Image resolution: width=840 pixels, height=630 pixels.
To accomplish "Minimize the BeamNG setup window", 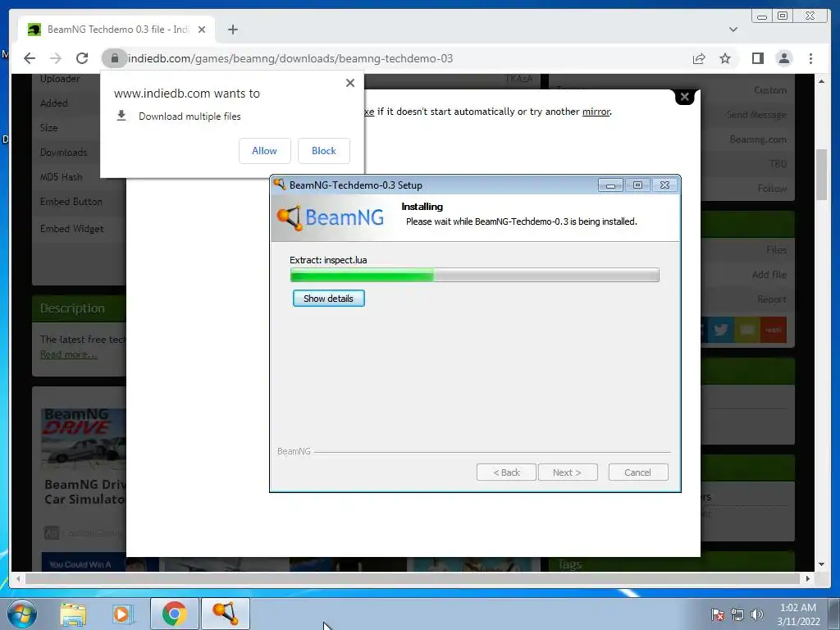I will [610, 185].
